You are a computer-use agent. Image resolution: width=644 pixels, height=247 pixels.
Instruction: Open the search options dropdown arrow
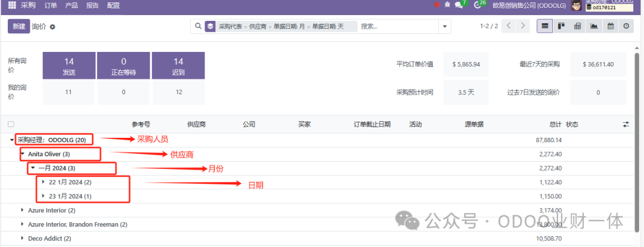point(444,26)
